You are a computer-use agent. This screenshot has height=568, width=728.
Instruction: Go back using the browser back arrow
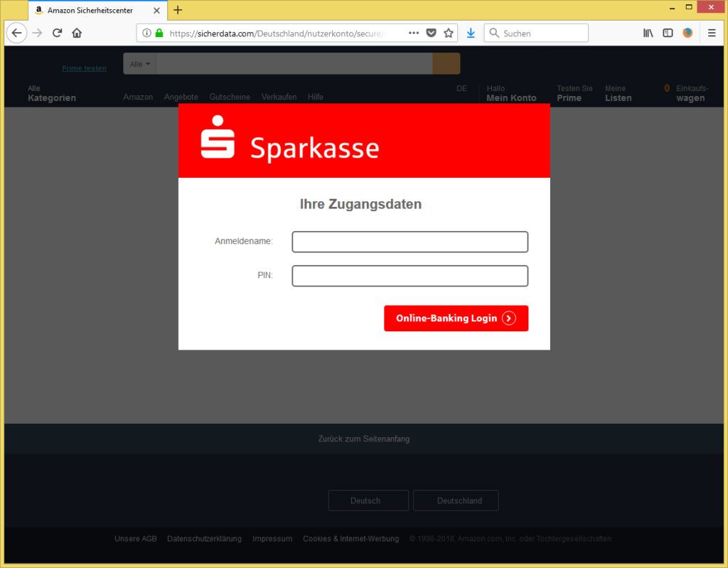[x=17, y=33]
